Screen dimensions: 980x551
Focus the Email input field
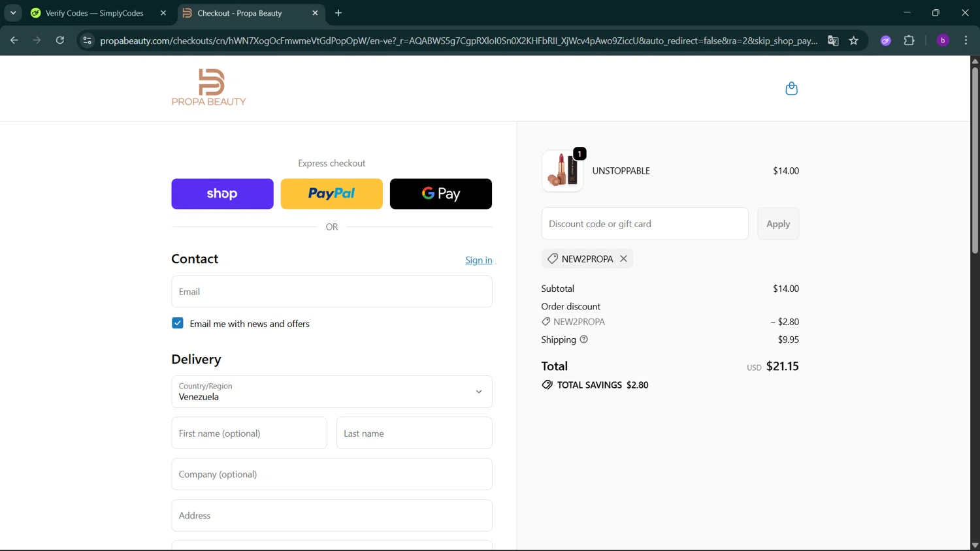[x=332, y=292]
